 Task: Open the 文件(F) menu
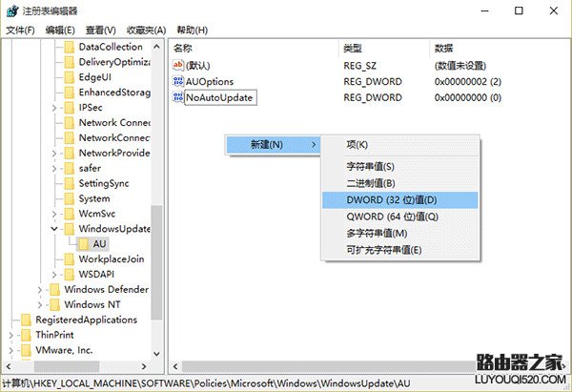point(20,30)
